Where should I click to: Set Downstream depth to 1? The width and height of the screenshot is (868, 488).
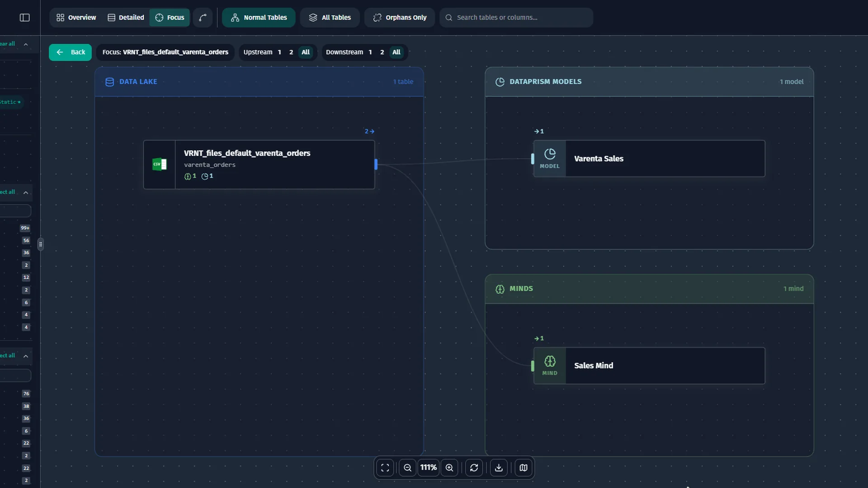click(370, 52)
